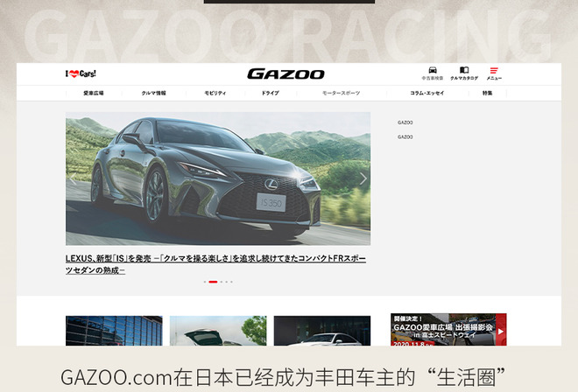This screenshot has height=392, width=578.
Task: Click the I ♥ Cars! logo
Action: tap(81, 73)
